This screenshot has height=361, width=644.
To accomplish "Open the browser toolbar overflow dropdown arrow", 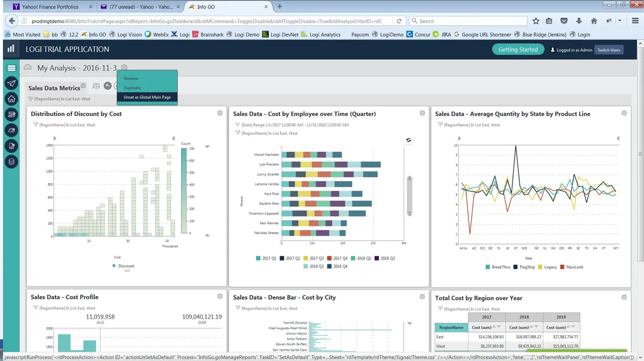I will click(620, 21).
